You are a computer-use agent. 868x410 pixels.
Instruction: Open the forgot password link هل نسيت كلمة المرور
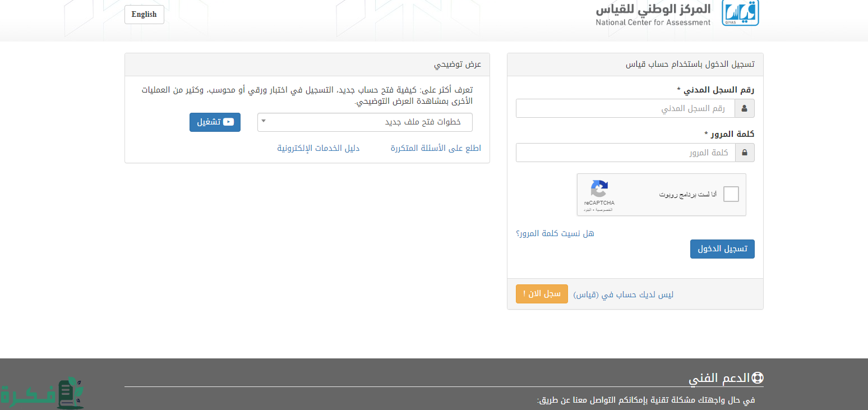point(555,233)
